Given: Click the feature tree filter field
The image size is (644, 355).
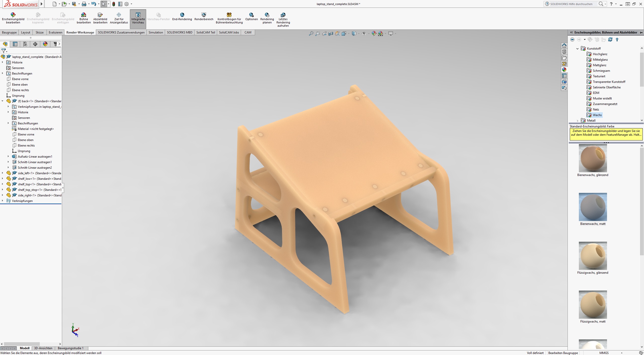Looking at the screenshot, I should [31, 51].
